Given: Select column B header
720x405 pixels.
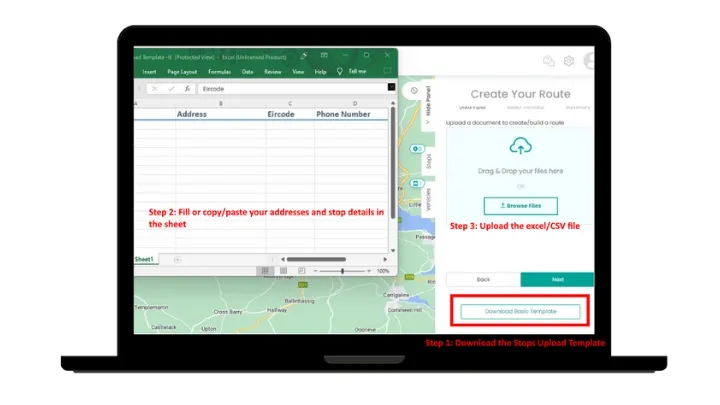Looking at the screenshot, I should click(x=221, y=104).
